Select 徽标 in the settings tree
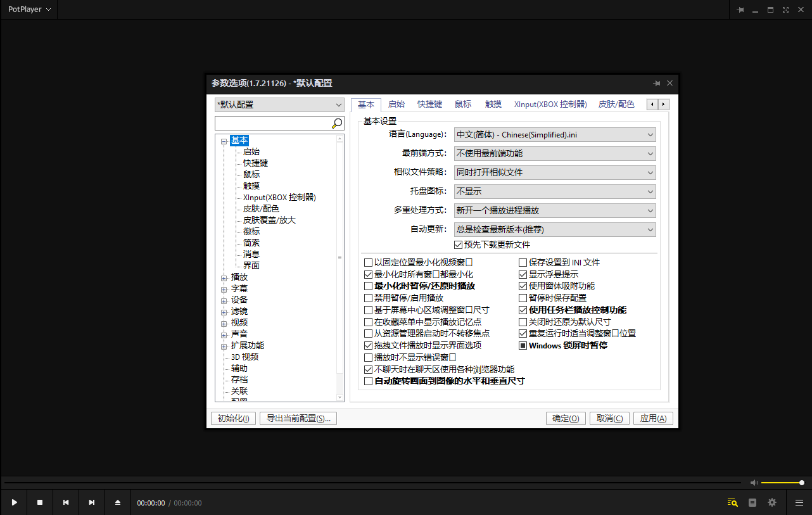This screenshot has width=812, height=515. pos(251,231)
